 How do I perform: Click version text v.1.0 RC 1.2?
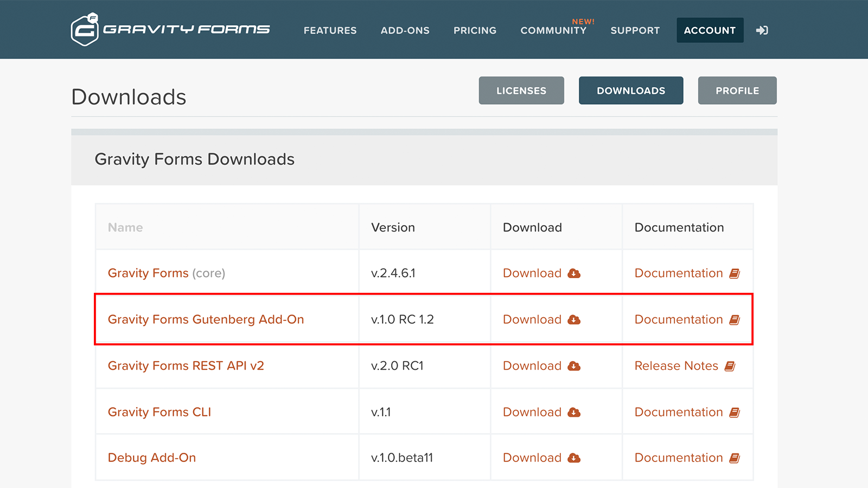coord(403,319)
